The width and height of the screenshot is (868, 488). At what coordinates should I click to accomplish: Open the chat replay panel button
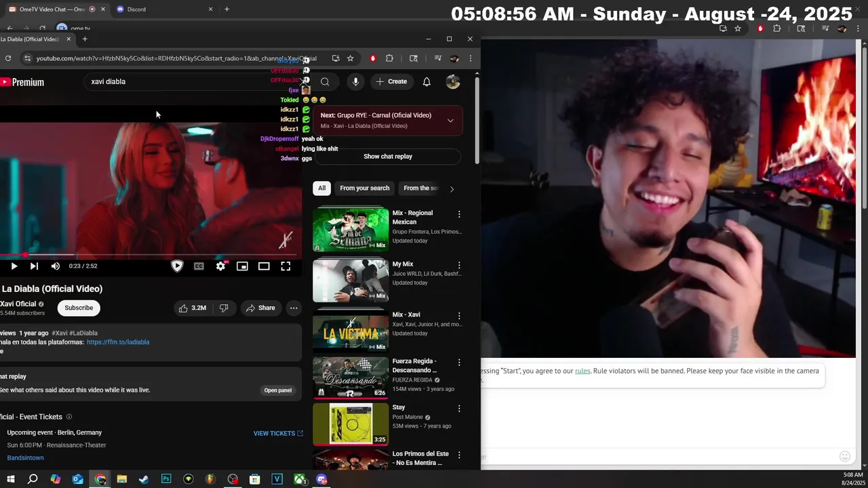click(x=278, y=390)
